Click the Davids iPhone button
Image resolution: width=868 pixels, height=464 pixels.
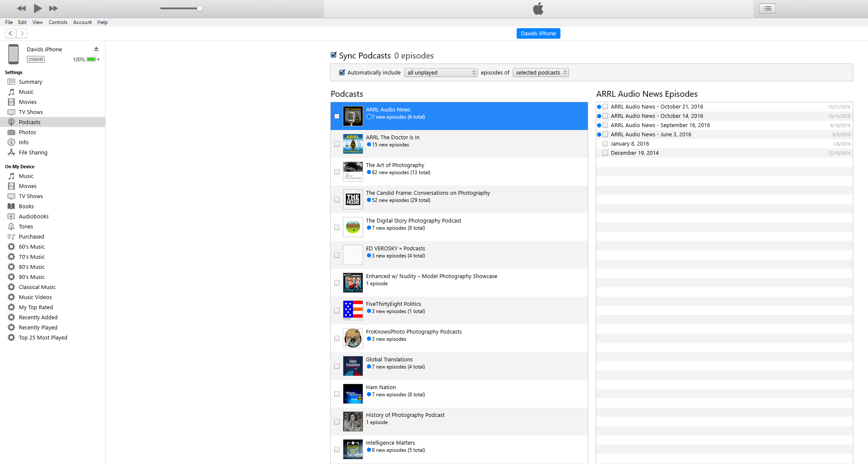point(538,33)
